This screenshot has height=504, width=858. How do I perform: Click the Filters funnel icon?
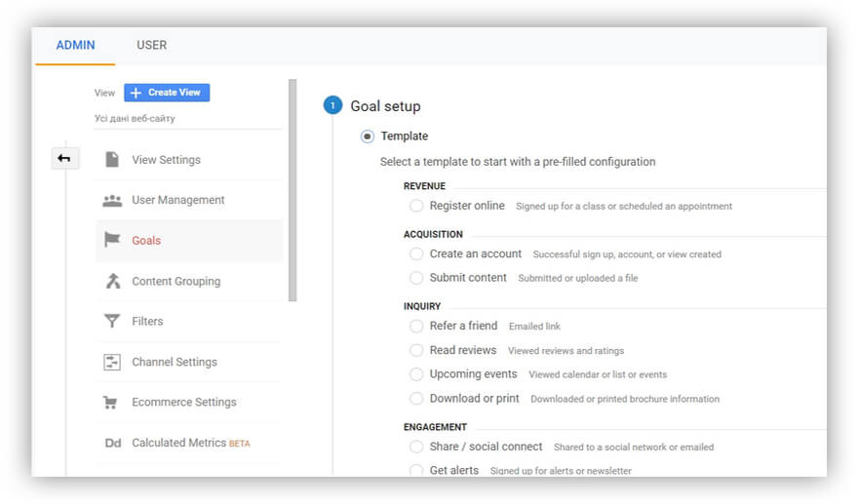tap(112, 321)
